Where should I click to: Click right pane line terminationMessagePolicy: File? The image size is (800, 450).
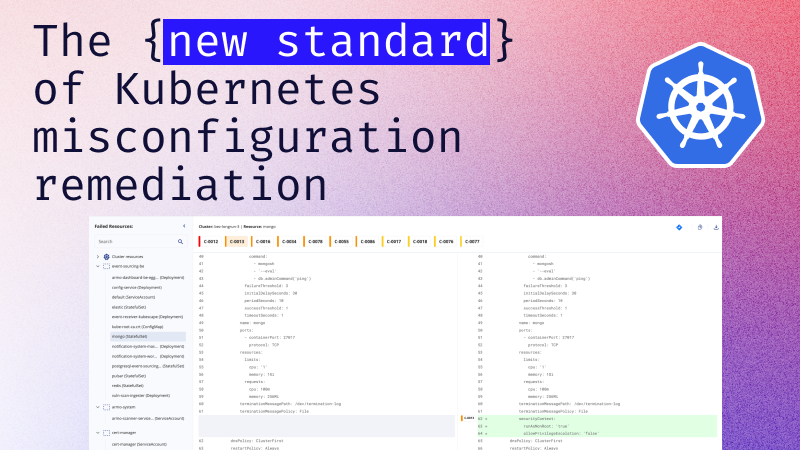click(554, 411)
